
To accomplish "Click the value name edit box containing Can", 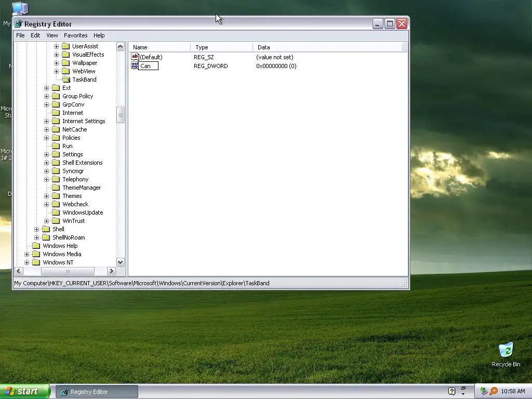I will coord(148,66).
